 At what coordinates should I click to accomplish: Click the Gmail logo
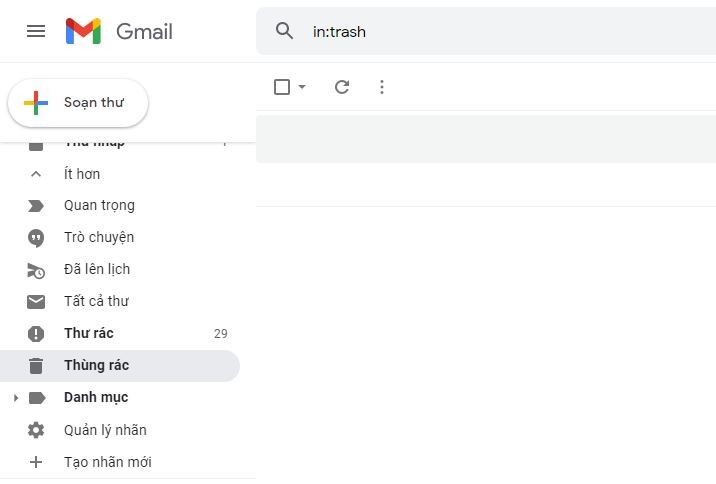point(119,31)
